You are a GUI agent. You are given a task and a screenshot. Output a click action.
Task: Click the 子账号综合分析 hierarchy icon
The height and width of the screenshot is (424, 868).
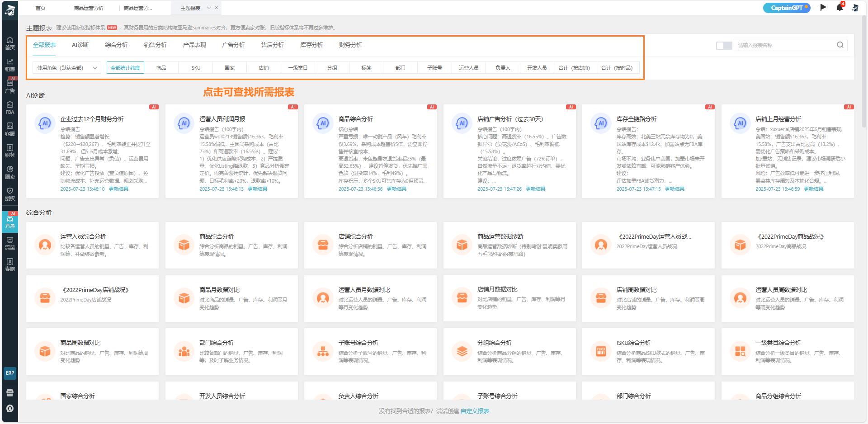323,351
